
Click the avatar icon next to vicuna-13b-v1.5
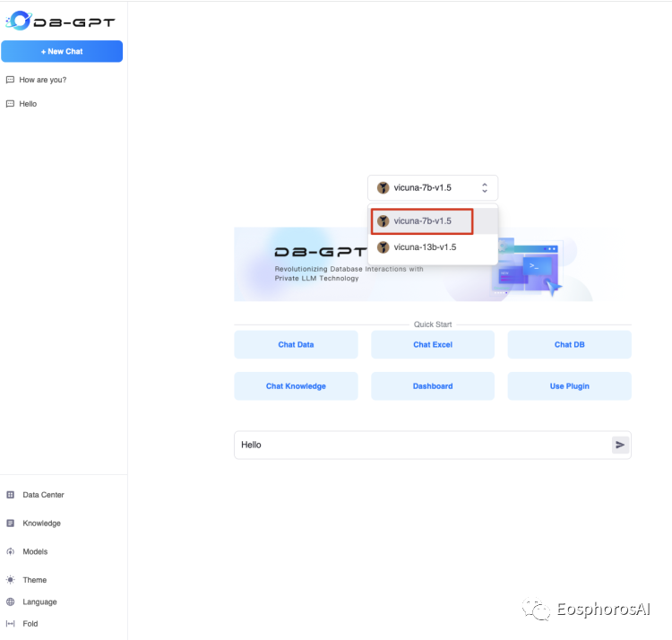(x=383, y=247)
